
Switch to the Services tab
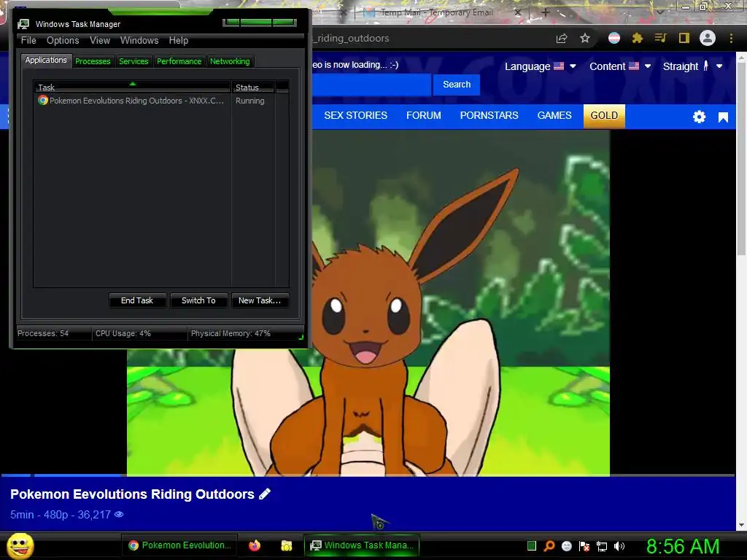coord(134,61)
